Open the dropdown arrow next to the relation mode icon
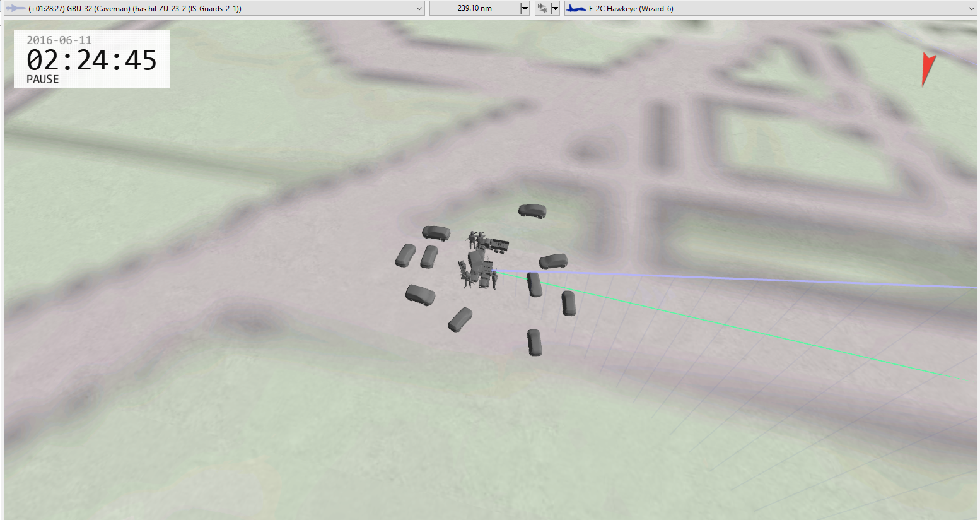 pos(555,8)
